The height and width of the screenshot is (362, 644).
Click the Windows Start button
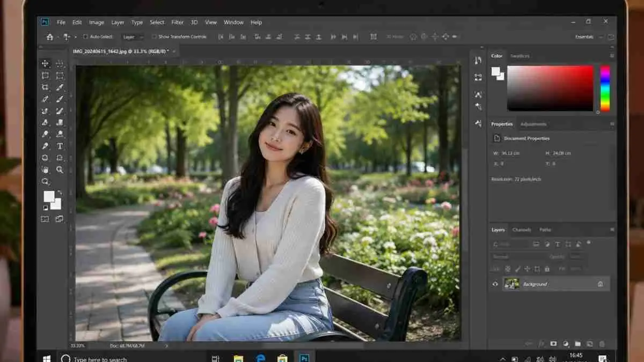click(47, 358)
